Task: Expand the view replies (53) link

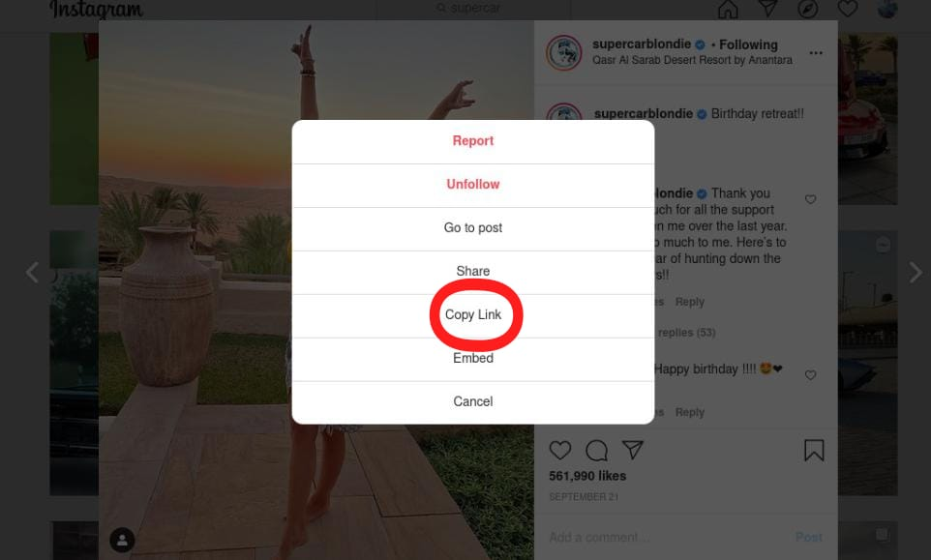Action: (x=685, y=332)
